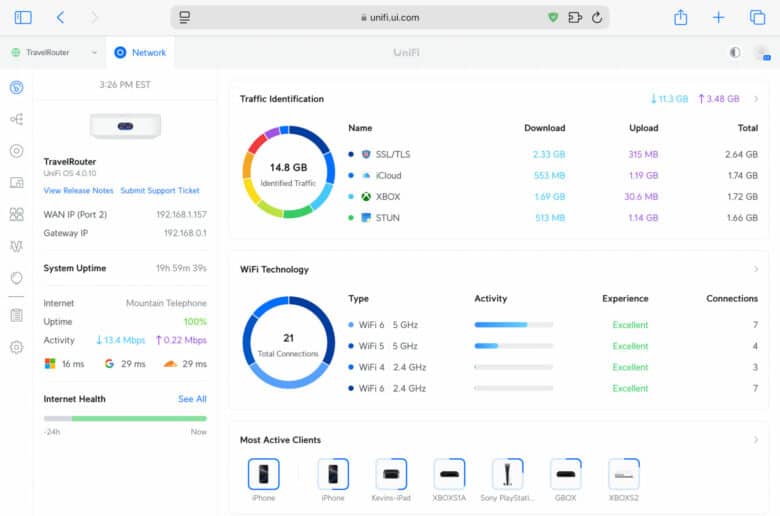
Task: Select the SSL/TLS traffic row
Action: tap(553, 154)
